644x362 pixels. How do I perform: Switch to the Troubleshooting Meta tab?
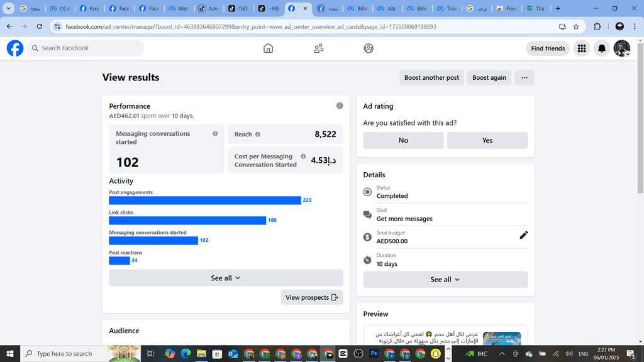click(x=447, y=8)
